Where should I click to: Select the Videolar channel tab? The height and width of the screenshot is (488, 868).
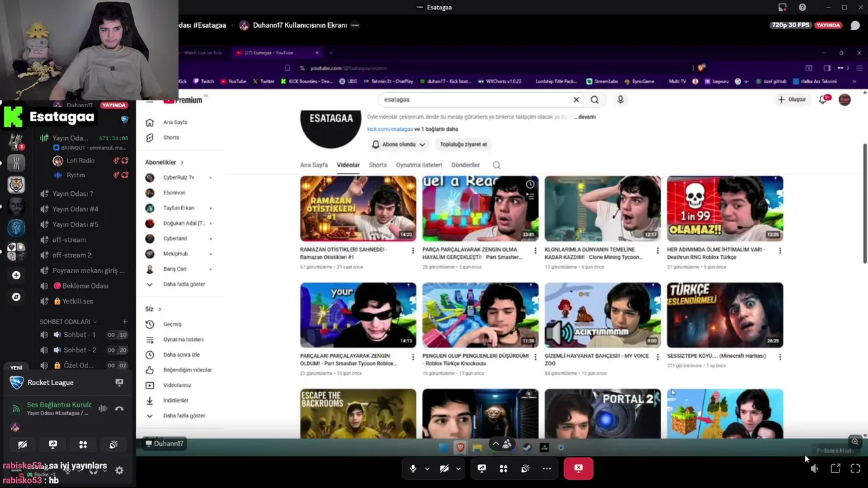(349, 165)
